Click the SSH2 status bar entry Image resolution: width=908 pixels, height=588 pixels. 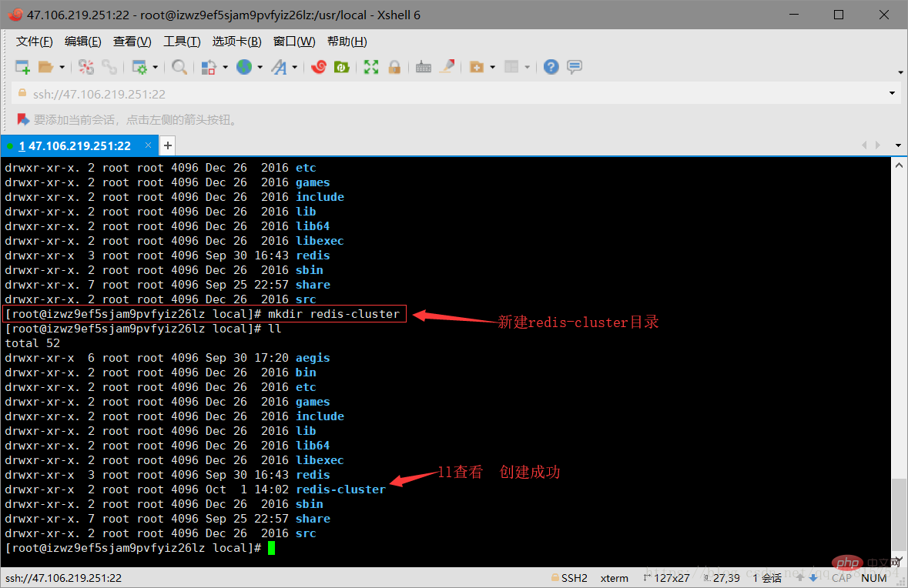(569, 578)
